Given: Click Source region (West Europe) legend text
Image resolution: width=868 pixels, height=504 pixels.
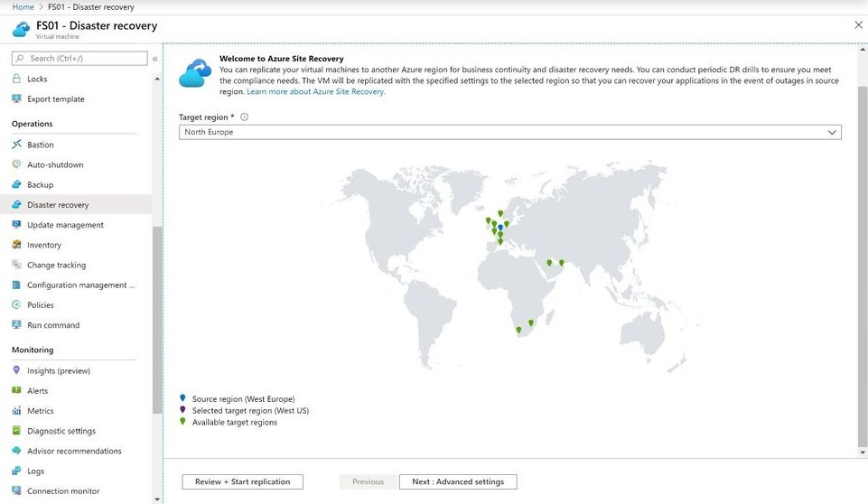Looking at the screenshot, I should pos(243,398).
